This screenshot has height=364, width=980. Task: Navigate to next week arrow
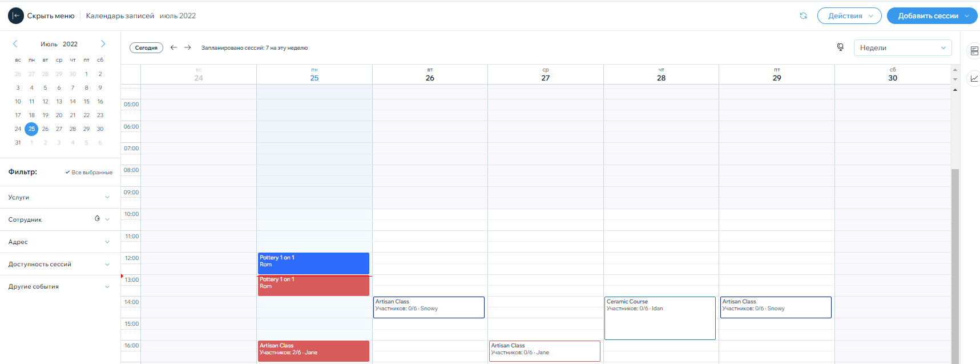tap(187, 47)
